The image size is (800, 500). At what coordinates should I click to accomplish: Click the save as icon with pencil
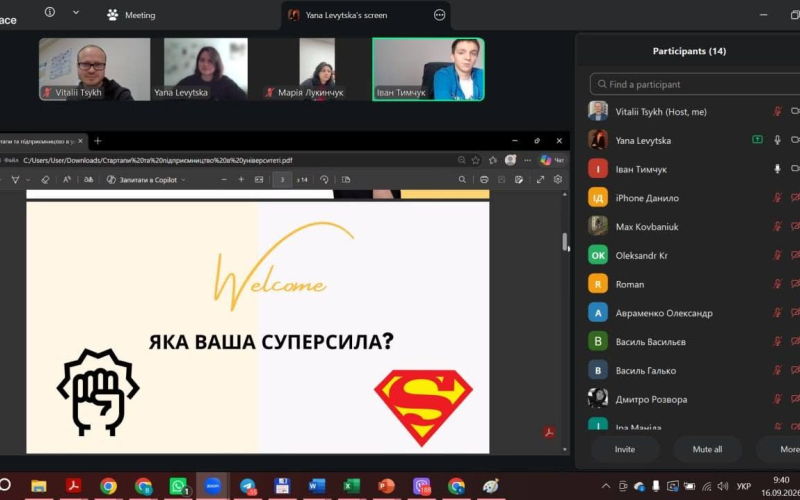point(519,180)
